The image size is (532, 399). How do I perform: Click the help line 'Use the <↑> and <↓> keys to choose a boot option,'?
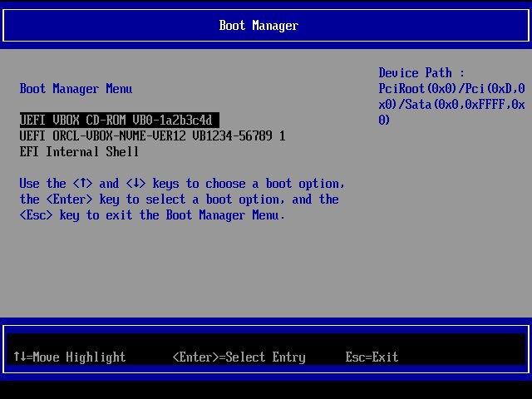(x=182, y=184)
